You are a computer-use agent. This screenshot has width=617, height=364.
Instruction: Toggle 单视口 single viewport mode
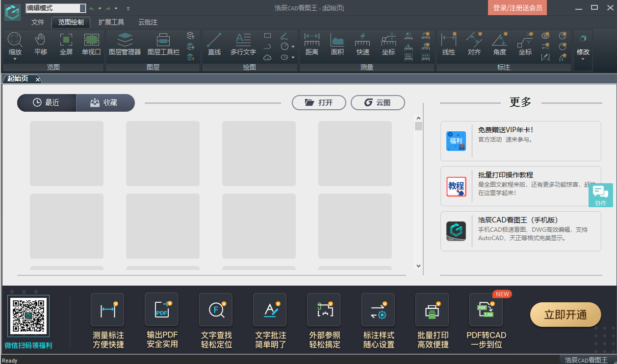click(x=91, y=45)
